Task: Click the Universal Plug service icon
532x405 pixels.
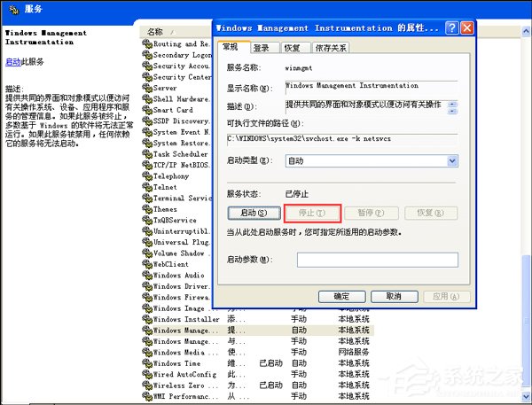Action: tap(147, 242)
